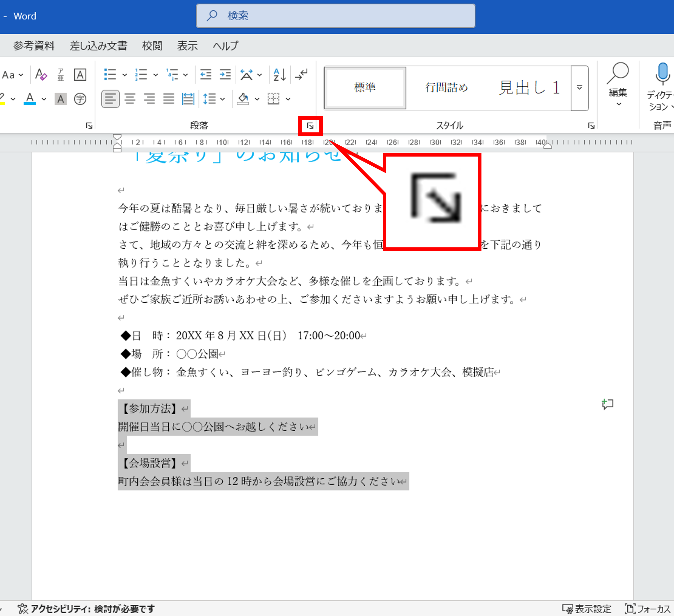Click the clear formatting icon
The width and height of the screenshot is (674, 616).
coord(41,74)
